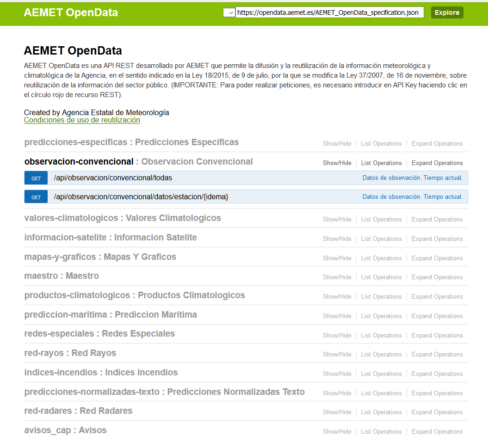
Task: Click List Operations for indices-incendios
Action: [381, 374]
